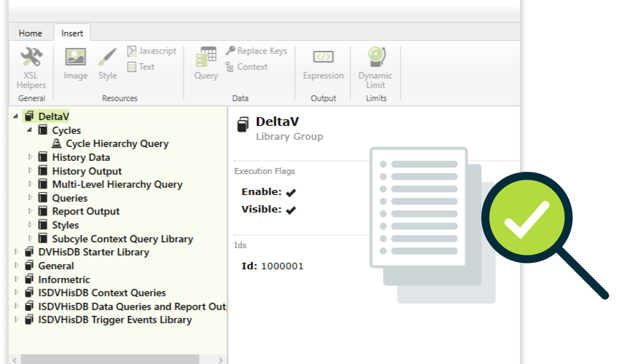
Task: Click the ISDVHisDB Trigger Events Library icon
Action: [x=29, y=320]
